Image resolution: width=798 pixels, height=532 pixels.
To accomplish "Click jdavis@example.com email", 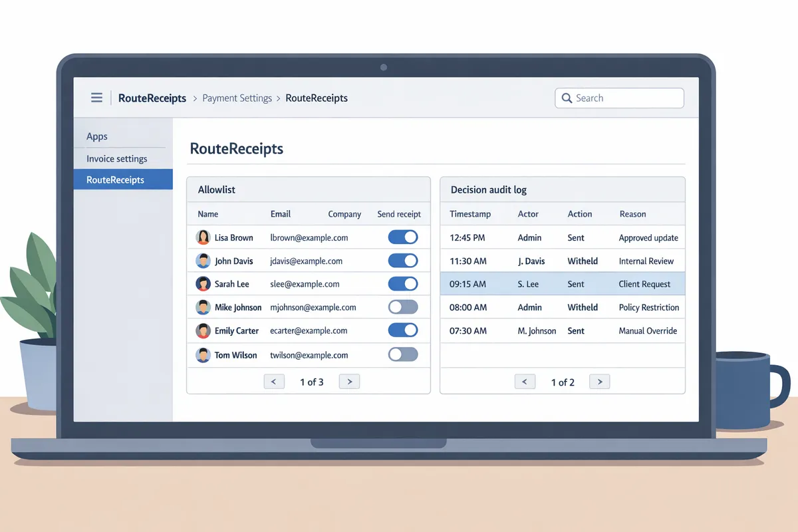I will click(307, 261).
